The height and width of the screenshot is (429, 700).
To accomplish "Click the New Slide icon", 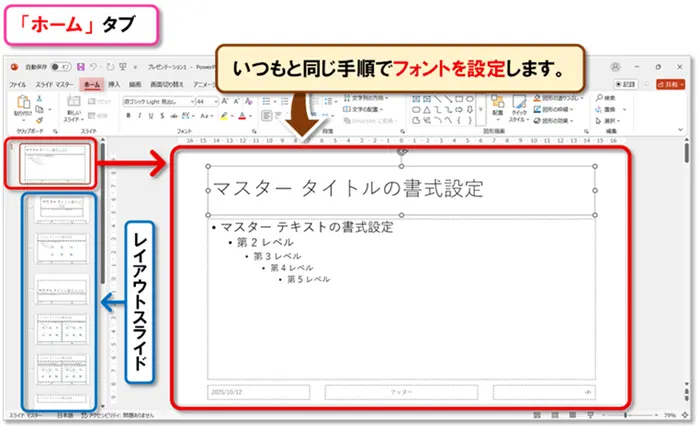I will (x=74, y=101).
